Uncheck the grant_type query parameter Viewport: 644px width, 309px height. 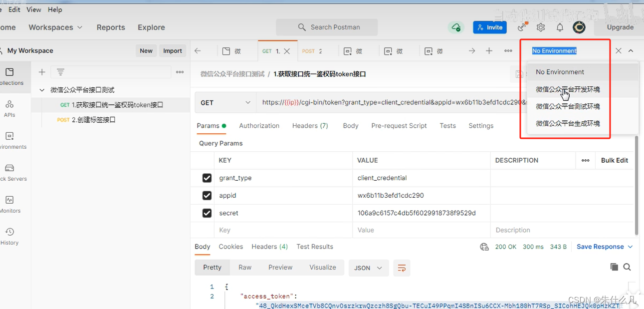207,178
